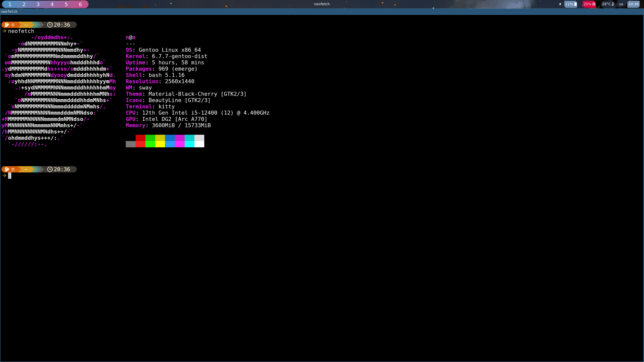Click the Resolution: 2560x1440 line
The height and width of the screenshot is (362, 644).
click(x=160, y=81)
